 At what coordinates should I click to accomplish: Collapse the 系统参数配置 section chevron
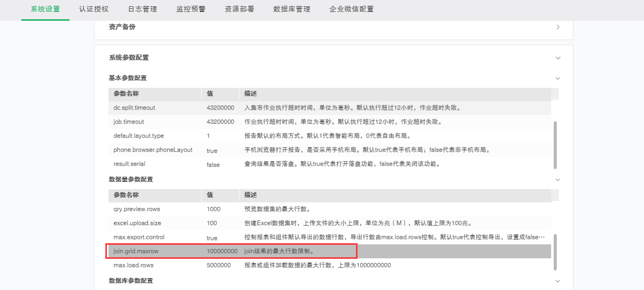click(x=558, y=58)
